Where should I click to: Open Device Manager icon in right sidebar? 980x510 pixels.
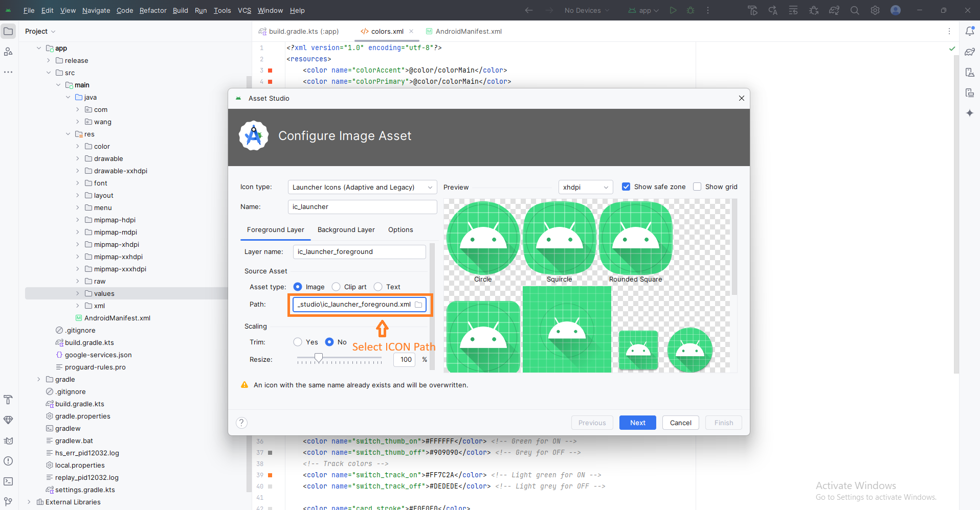(x=970, y=72)
